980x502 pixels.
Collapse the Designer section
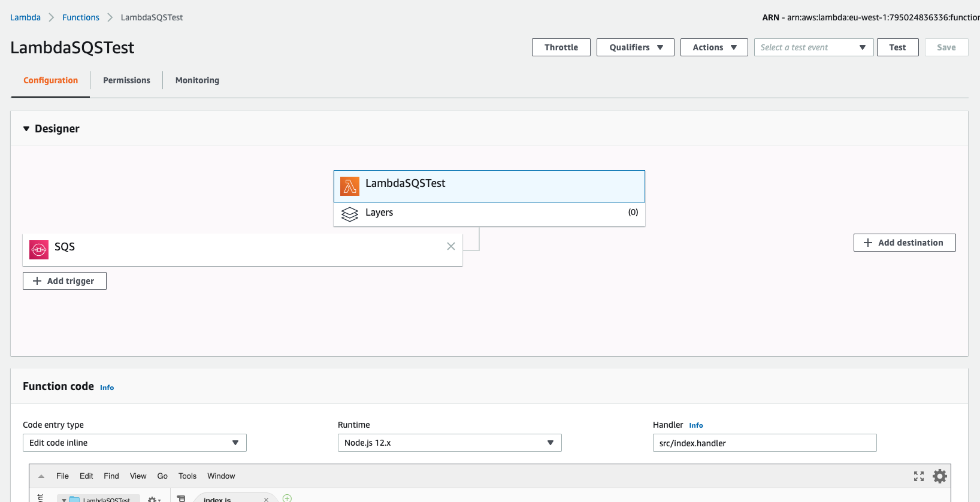point(26,129)
